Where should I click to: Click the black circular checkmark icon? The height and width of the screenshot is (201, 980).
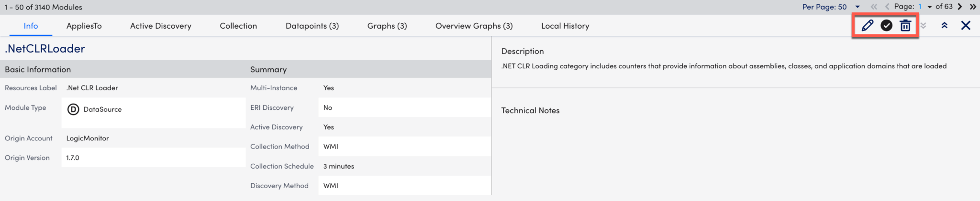point(886,26)
